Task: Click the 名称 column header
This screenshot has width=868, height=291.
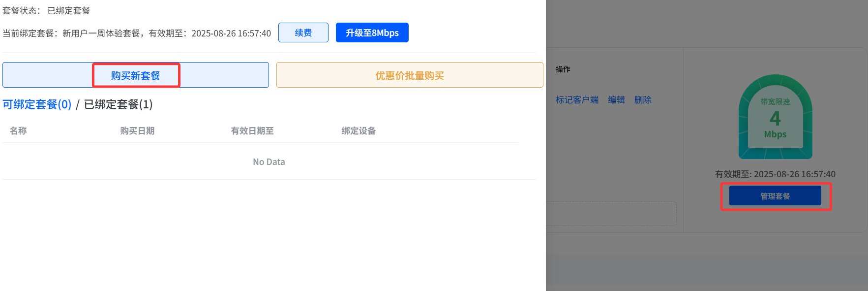Action: click(x=18, y=131)
